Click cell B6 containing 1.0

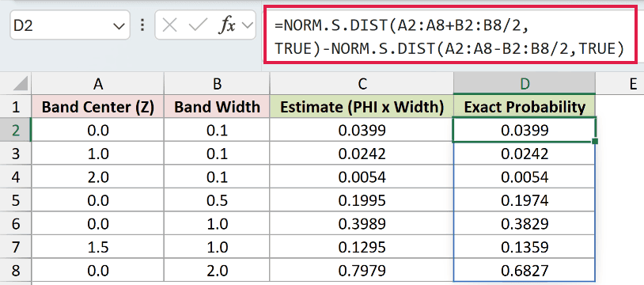217,224
